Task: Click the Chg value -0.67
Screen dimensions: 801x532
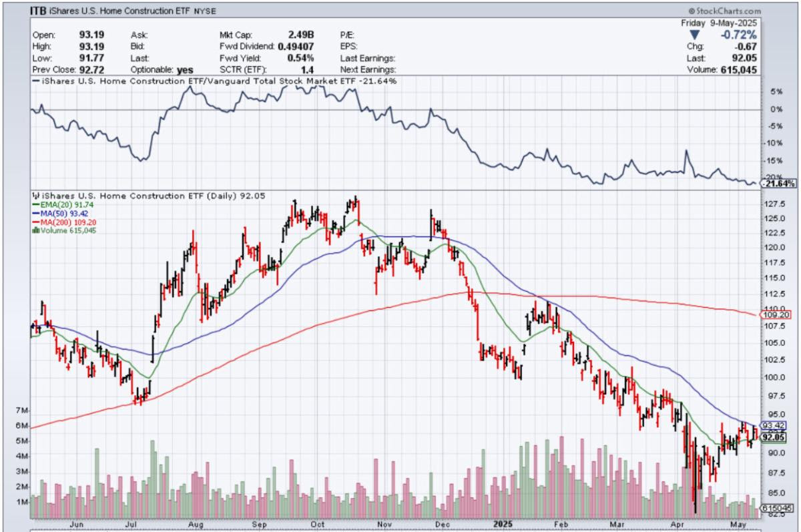Action: pos(746,46)
